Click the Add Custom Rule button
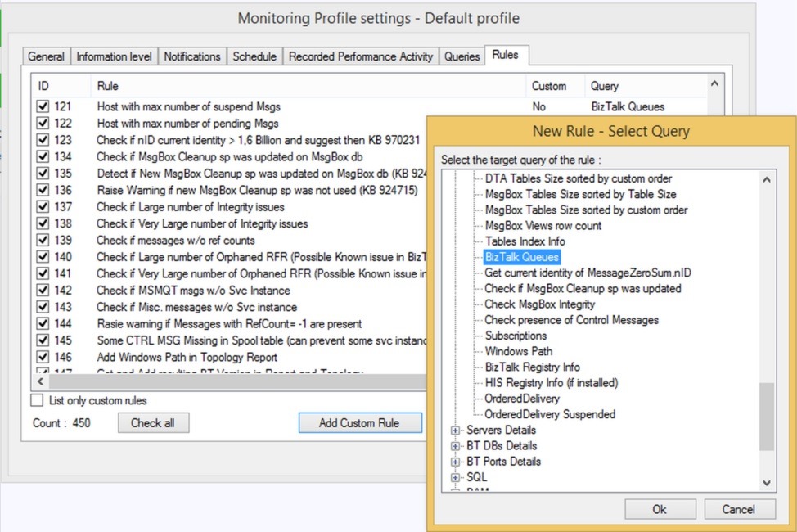 coord(360,422)
